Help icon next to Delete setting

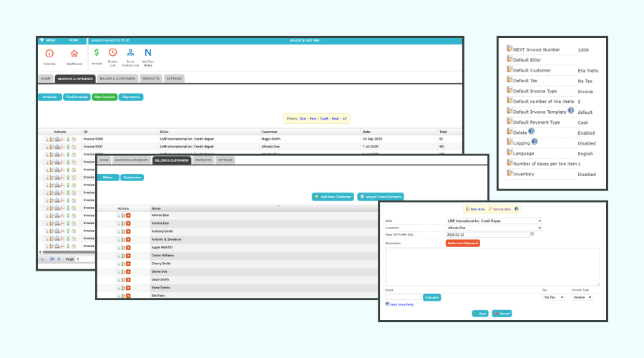532,132
